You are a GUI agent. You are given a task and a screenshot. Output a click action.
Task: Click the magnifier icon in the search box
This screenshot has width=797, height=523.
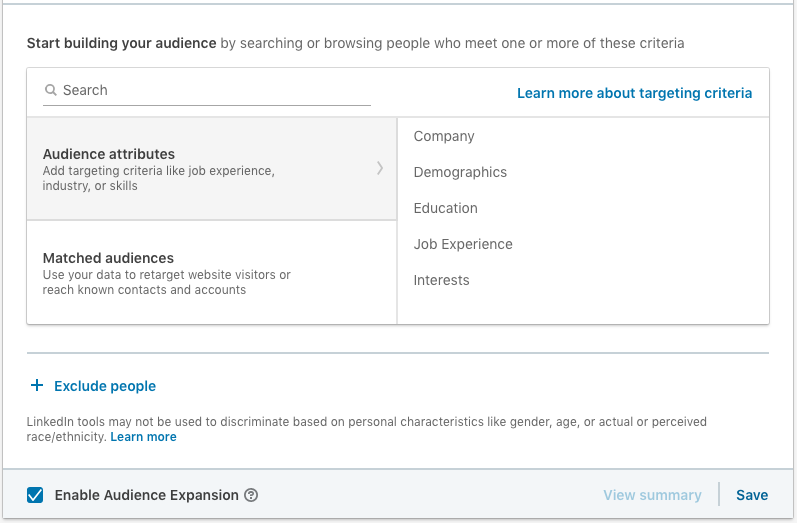[x=51, y=91]
